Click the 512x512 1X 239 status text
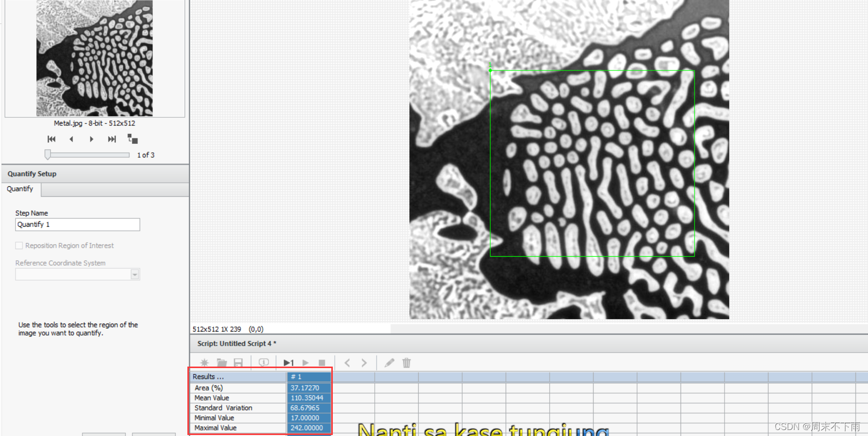Viewport: 868px width, 436px height. pos(217,329)
